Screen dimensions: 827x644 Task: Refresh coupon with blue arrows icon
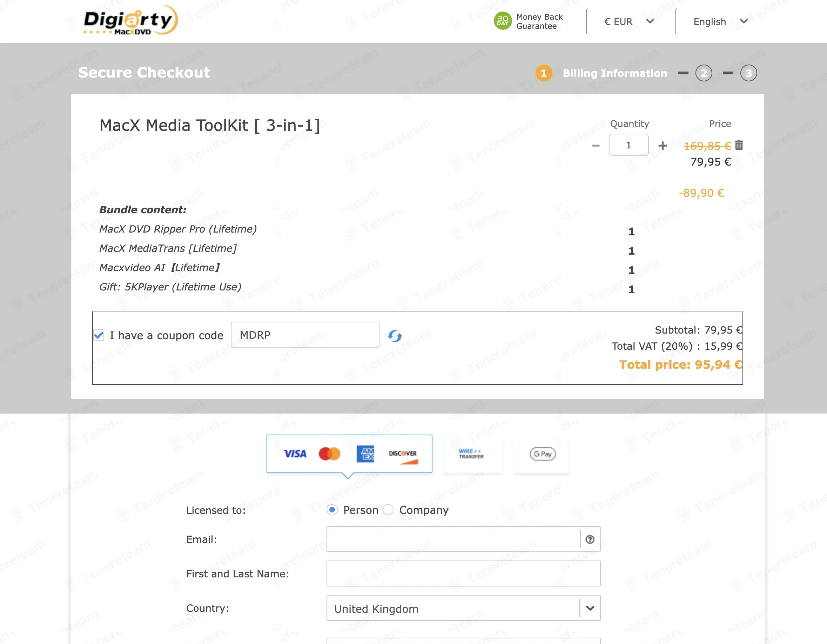(x=395, y=336)
